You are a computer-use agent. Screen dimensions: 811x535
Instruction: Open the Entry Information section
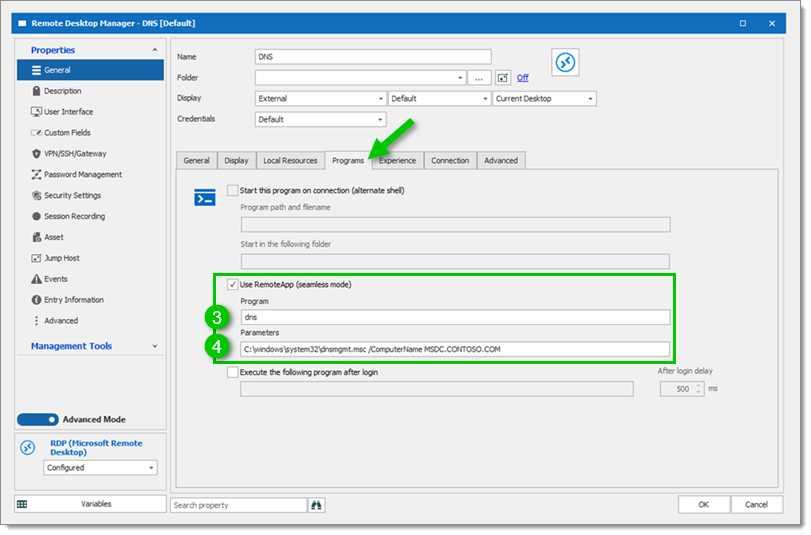[x=67, y=300]
